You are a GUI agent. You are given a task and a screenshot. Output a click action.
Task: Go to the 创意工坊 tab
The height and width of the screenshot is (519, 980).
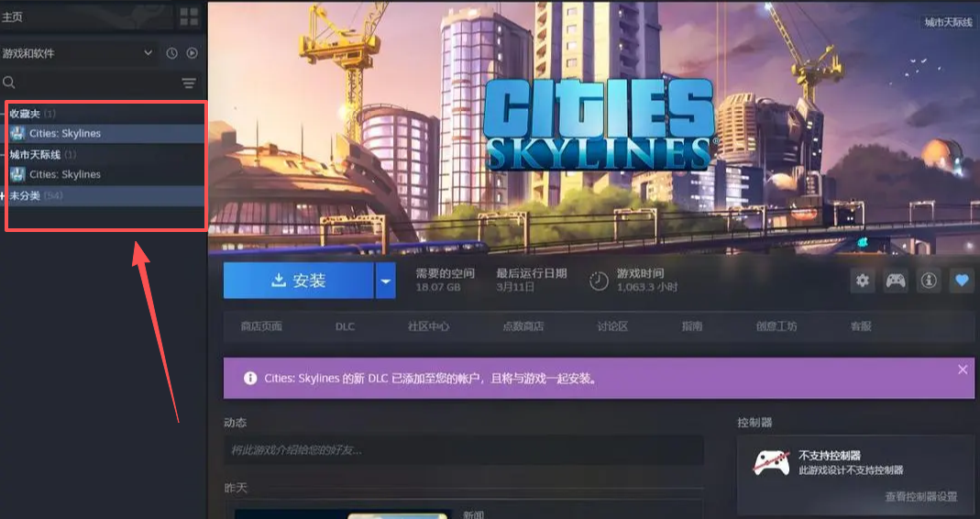776,326
